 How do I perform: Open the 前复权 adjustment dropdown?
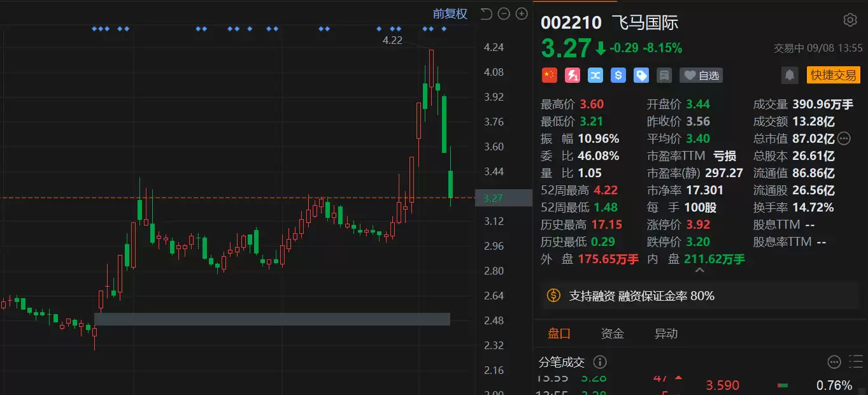pyautogui.click(x=450, y=13)
